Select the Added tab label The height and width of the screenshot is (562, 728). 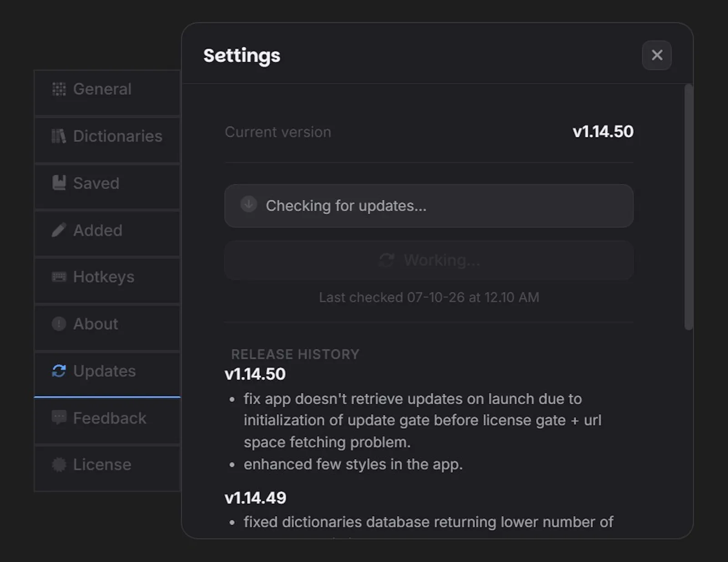tap(98, 230)
